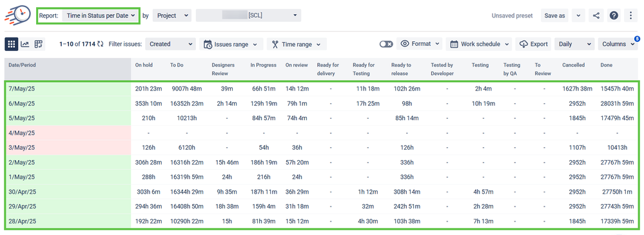This screenshot has width=644, height=235.
Task: Switch to grid table view
Action: point(11,44)
